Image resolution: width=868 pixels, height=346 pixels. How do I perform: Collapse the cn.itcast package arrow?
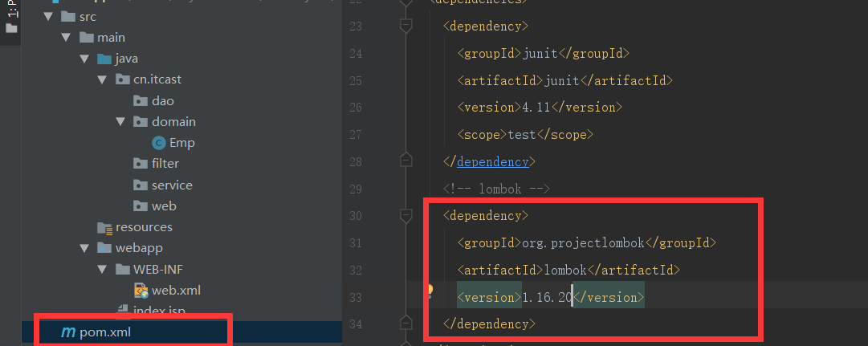point(102,79)
